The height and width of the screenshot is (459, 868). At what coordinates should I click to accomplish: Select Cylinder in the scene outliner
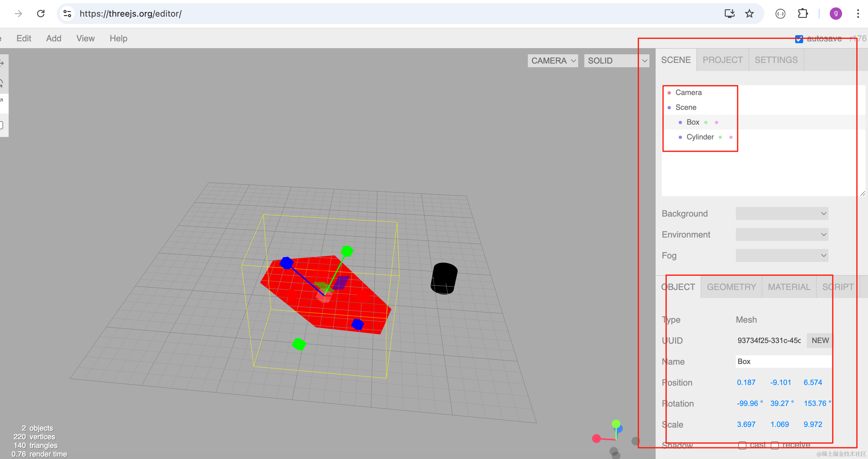(763, 137)
